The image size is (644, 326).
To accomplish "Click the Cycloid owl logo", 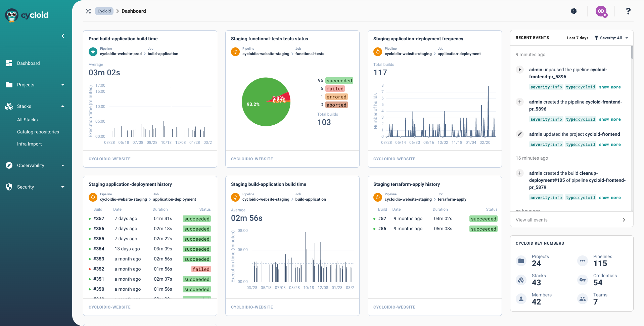I will point(11,15).
